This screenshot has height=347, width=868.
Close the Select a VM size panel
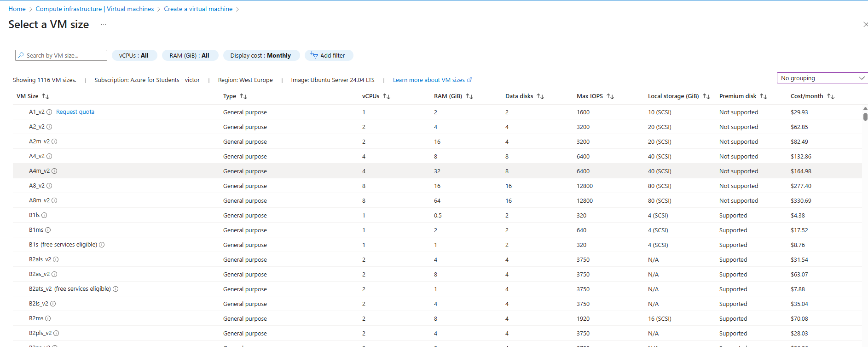pyautogui.click(x=865, y=24)
